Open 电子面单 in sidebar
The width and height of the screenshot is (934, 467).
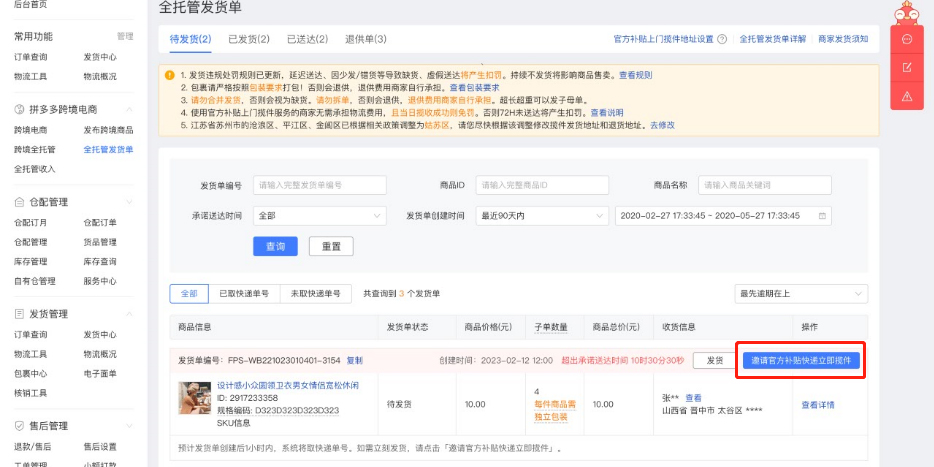click(x=100, y=373)
